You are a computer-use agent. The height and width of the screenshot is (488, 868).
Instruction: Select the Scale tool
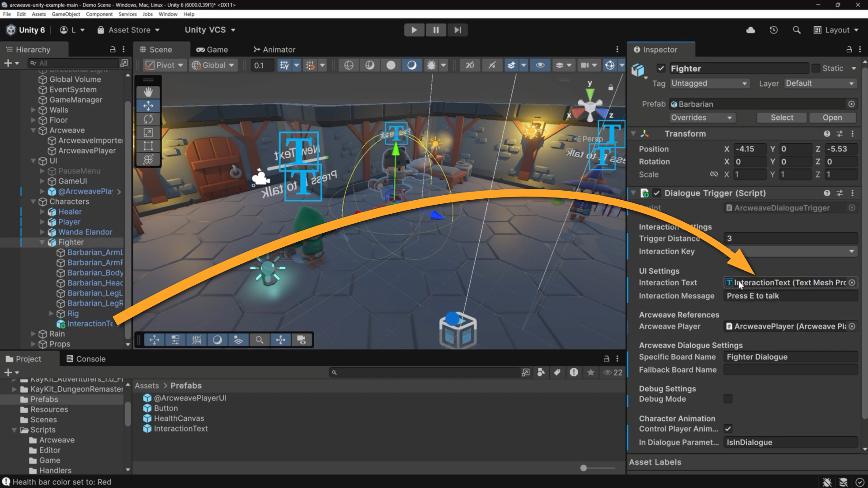click(148, 132)
